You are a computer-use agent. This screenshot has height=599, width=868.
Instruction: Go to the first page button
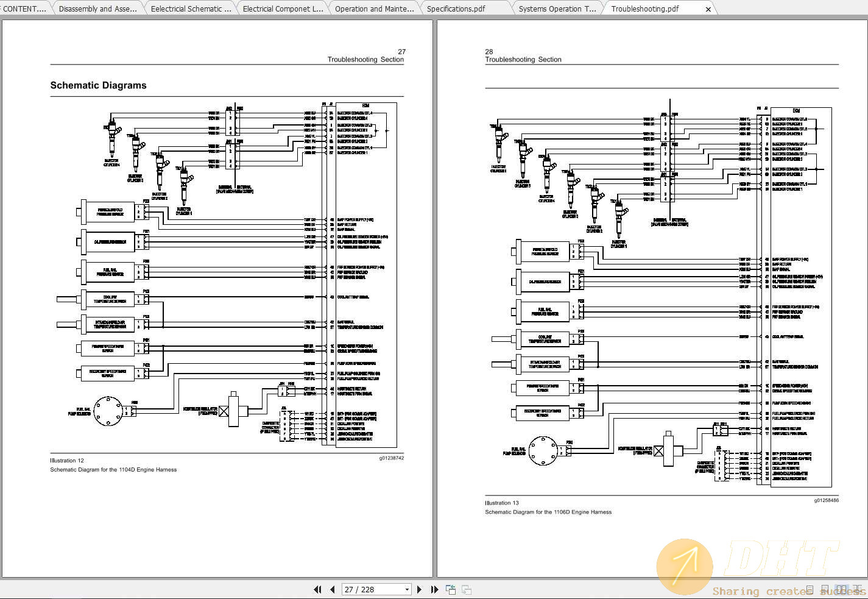(x=317, y=589)
